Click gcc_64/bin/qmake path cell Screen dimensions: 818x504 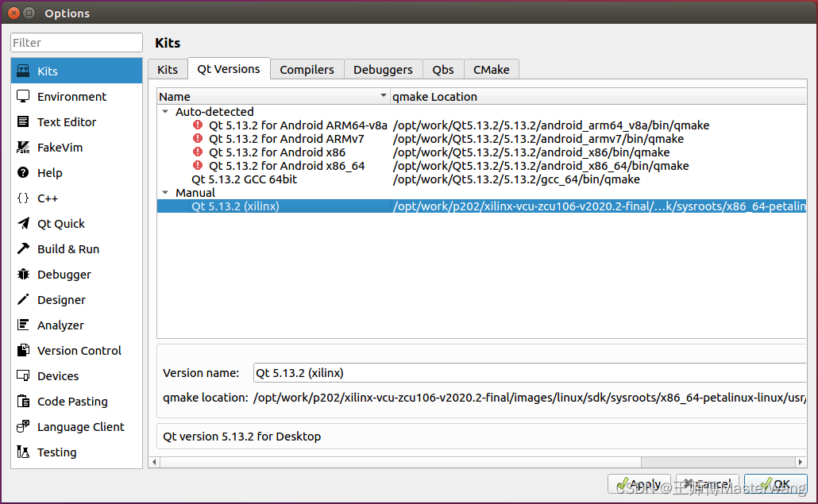point(516,179)
